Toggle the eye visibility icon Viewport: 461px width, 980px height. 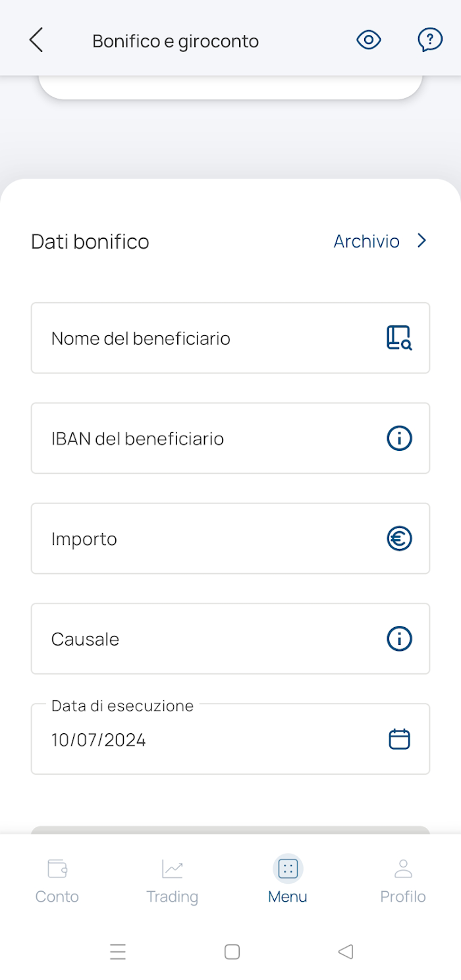(x=369, y=40)
